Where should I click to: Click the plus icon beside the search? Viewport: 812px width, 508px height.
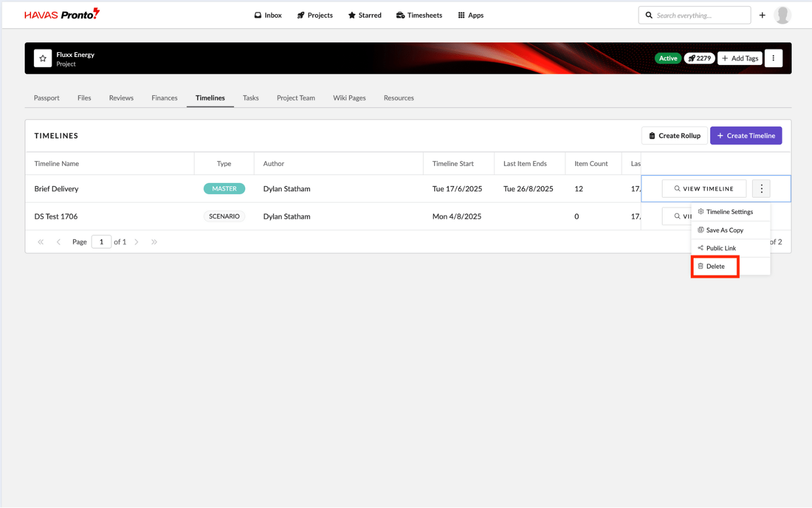click(x=762, y=15)
